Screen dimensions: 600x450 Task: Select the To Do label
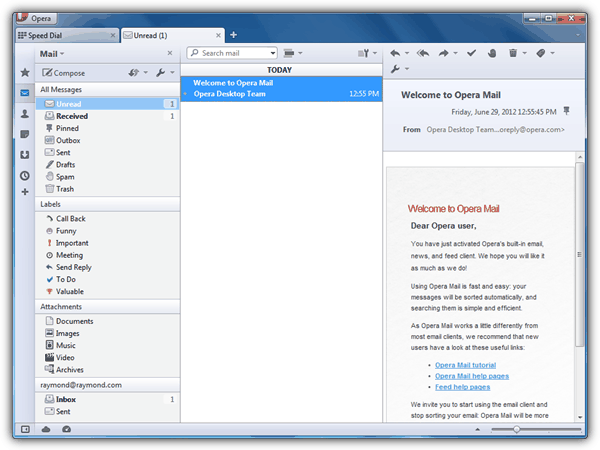pyautogui.click(x=107, y=279)
